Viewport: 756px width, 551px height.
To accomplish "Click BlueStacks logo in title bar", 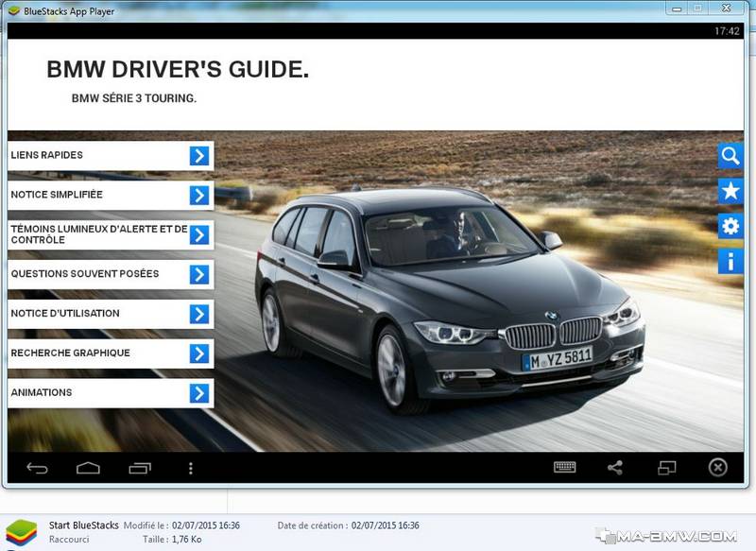I will [x=14, y=10].
